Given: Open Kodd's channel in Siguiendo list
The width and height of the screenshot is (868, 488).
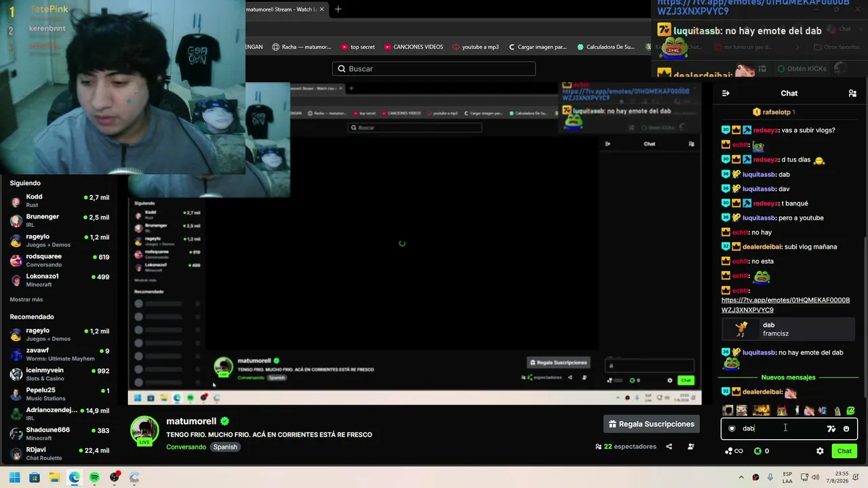Looking at the screenshot, I should pyautogui.click(x=60, y=201).
